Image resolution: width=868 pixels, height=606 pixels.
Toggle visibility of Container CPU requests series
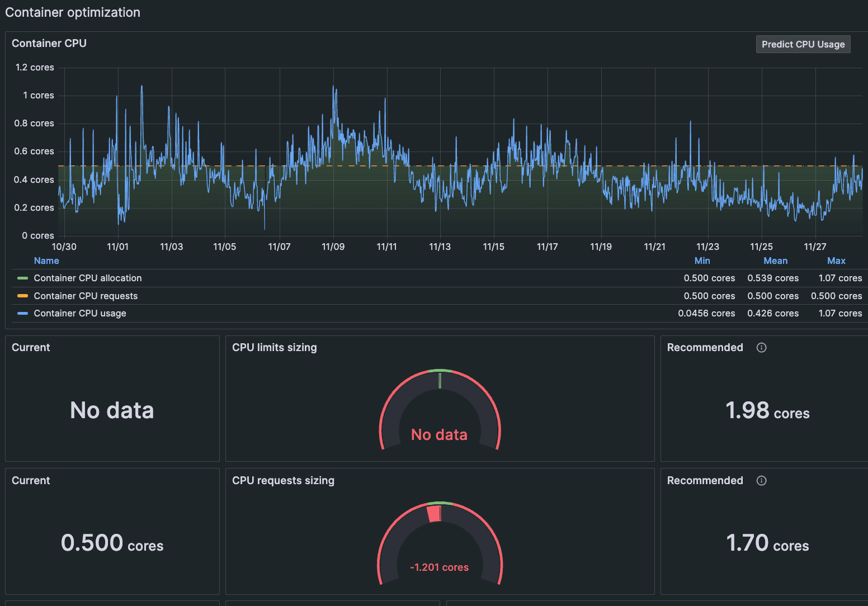86,296
